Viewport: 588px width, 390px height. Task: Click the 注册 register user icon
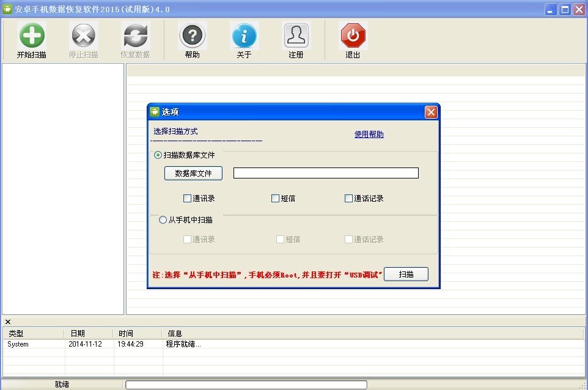click(x=296, y=35)
